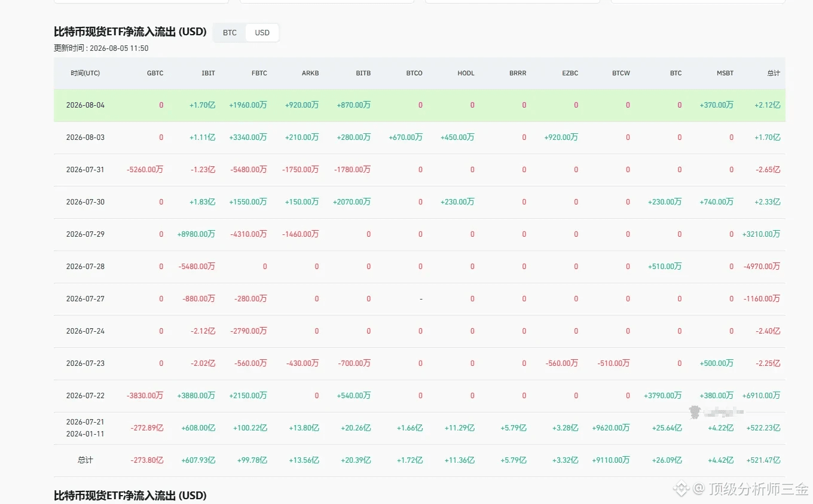
Task: Click the BTCW column header
Action: point(621,73)
